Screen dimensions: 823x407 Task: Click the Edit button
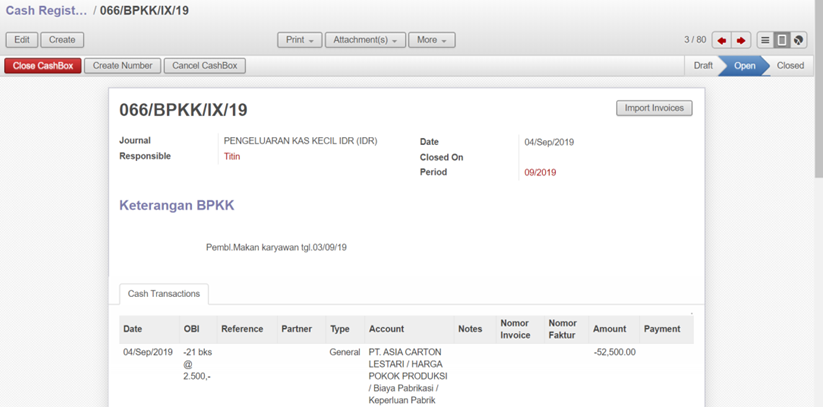(22, 40)
